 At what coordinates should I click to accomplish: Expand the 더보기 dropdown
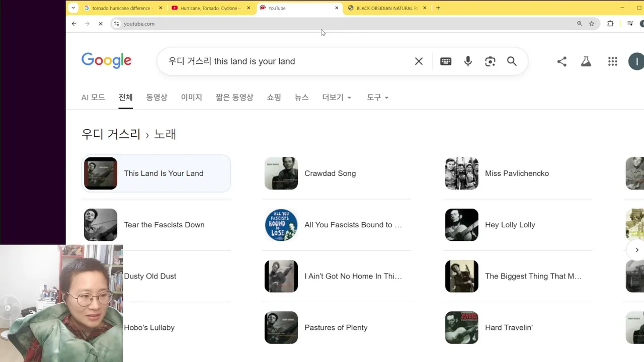click(337, 98)
